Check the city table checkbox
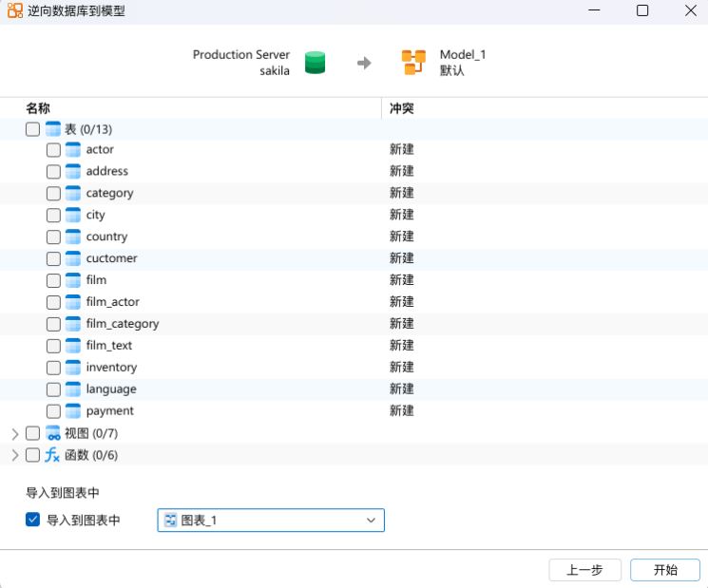The height and width of the screenshot is (588, 708). tap(53, 216)
